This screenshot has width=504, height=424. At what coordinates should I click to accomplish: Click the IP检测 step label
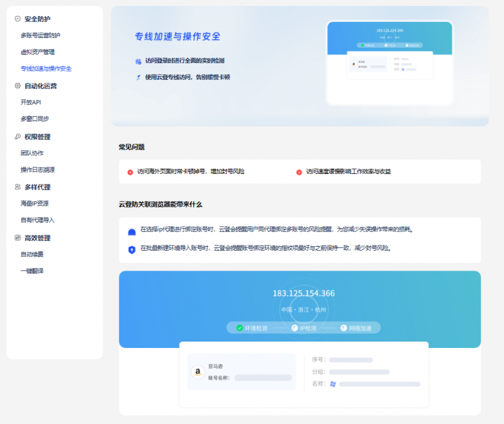tap(308, 328)
